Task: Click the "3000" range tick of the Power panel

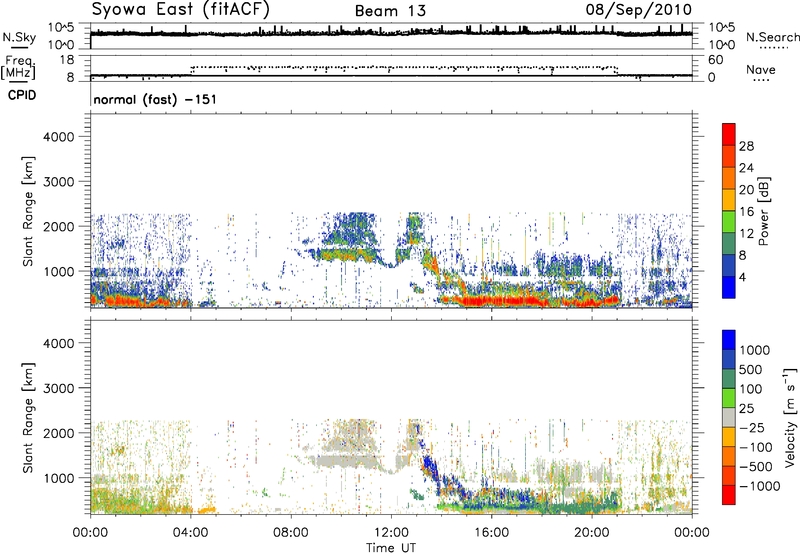Action: pos(58,182)
